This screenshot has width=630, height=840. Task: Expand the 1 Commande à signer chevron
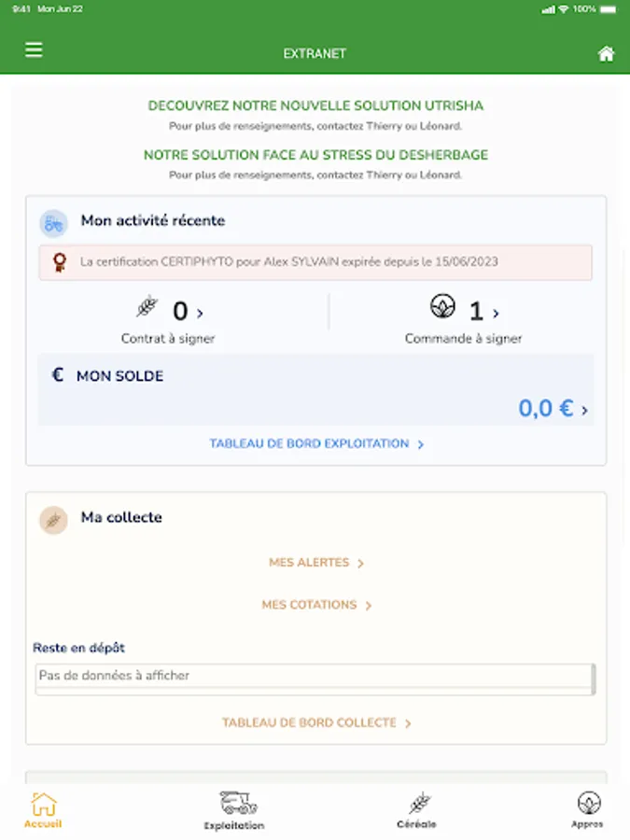pyautogui.click(x=496, y=313)
